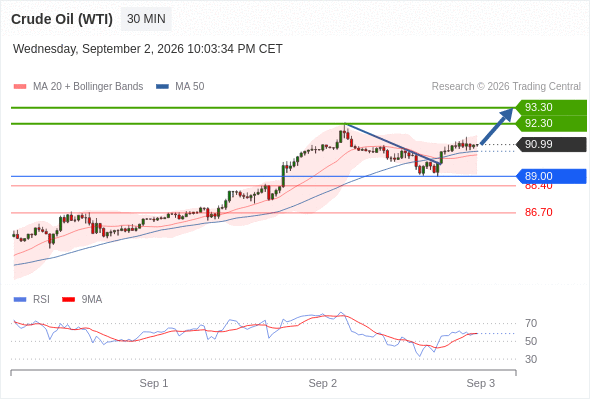Click the Sep 1 date axis label

tap(154, 383)
